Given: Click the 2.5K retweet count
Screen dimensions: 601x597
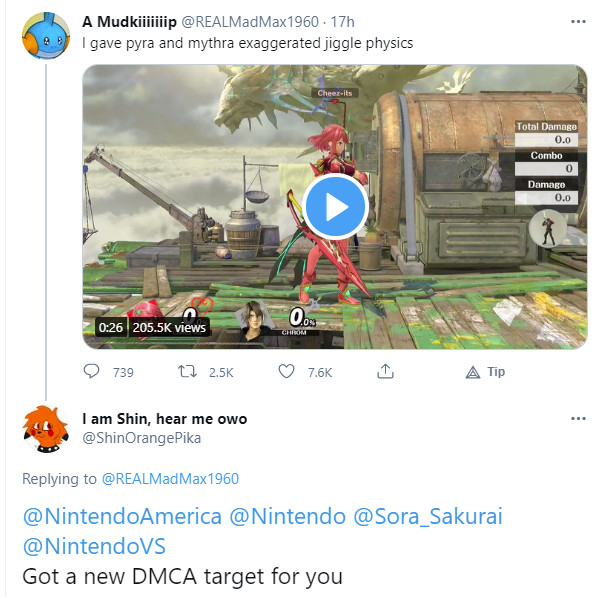Looking at the screenshot, I should point(219,372).
